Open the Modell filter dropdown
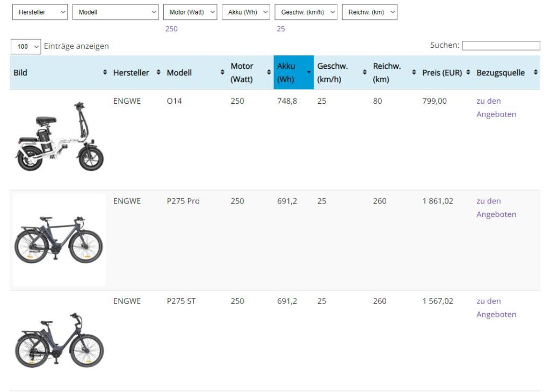550x392 pixels. 115,12
